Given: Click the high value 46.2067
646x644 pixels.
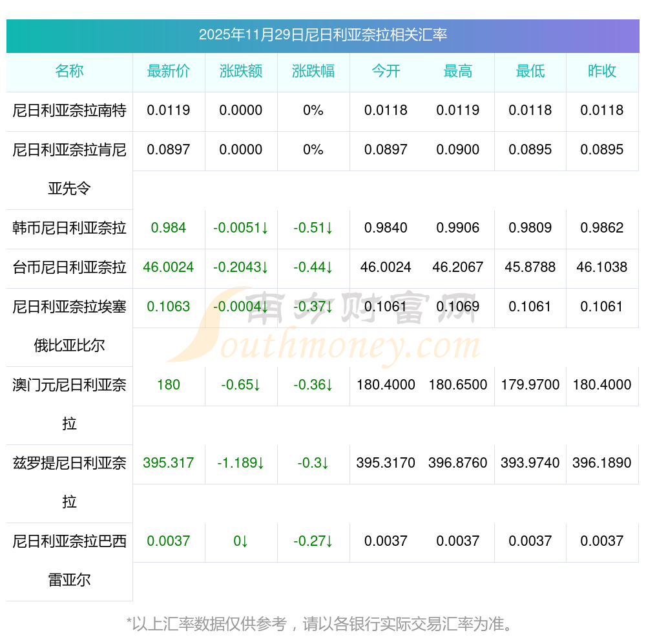Looking at the screenshot, I should point(458,267).
